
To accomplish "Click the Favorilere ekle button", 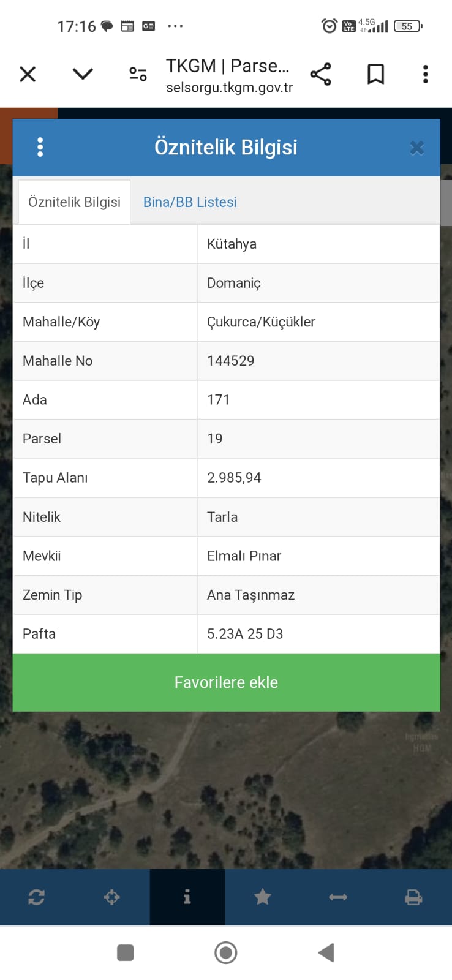I will [226, 682].
